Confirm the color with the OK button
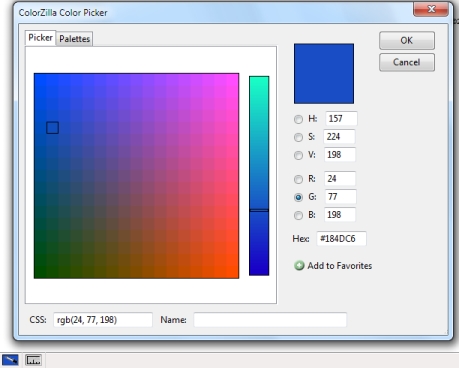This screenshot has width=459, height=368. 407,41
